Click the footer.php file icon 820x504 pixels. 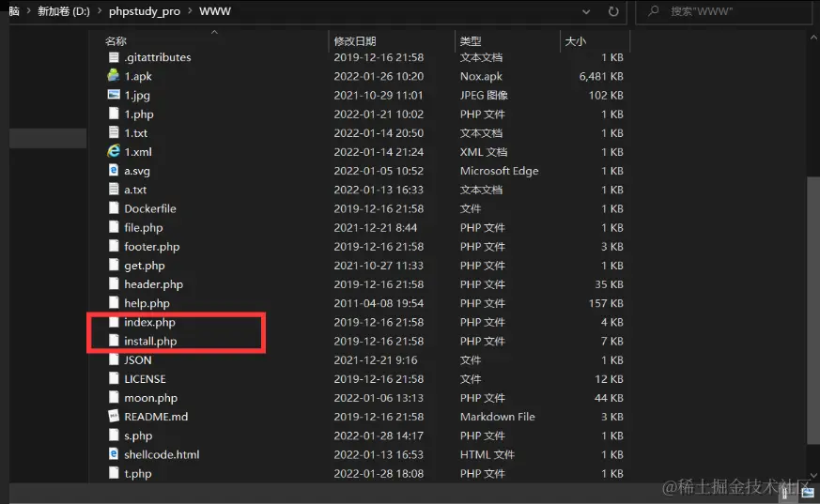pyautogui.click(x=114, y=246)
